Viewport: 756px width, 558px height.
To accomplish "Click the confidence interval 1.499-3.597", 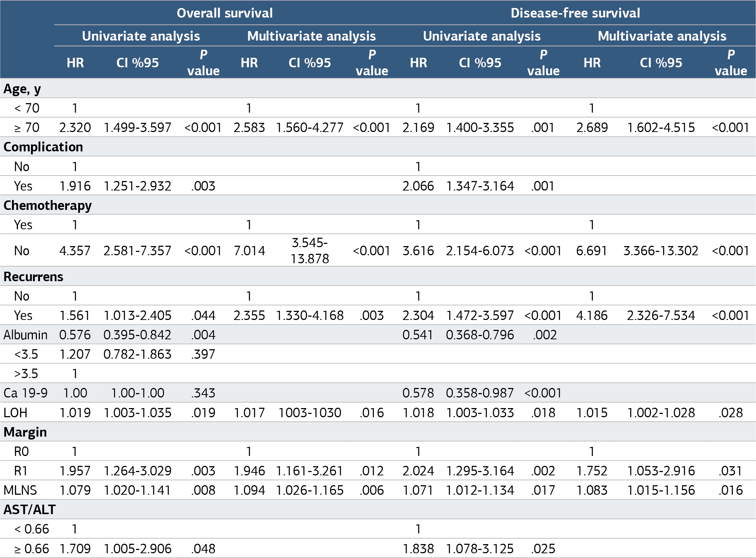I will pos(137,128).
